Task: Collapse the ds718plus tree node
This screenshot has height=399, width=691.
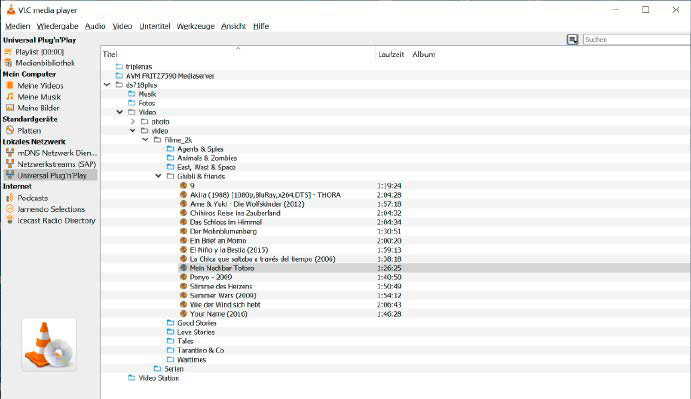Action: (107, 85)
